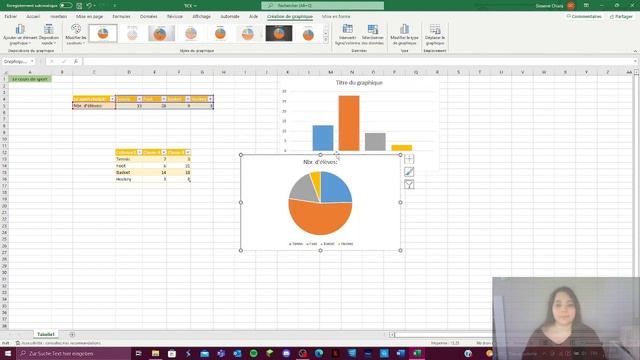
Task: Select the green Le cours de sport cell
Action: point(30,79)
